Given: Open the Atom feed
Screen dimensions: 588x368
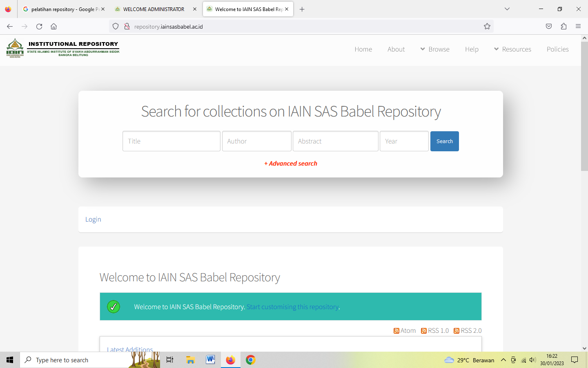Looking at the screenshot, I should pyautogui.click(x=405, y=330).
